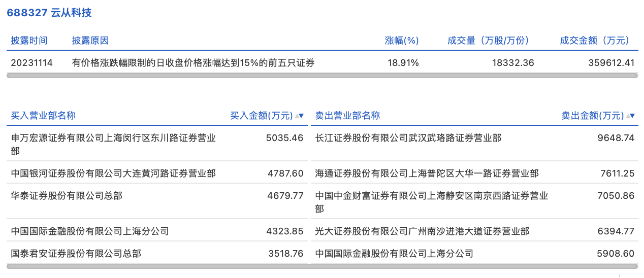The height and width of the screenshot is (278, 644).
Task: Click the 卖出营业部名称 header
Action: (x=347, y=116)
